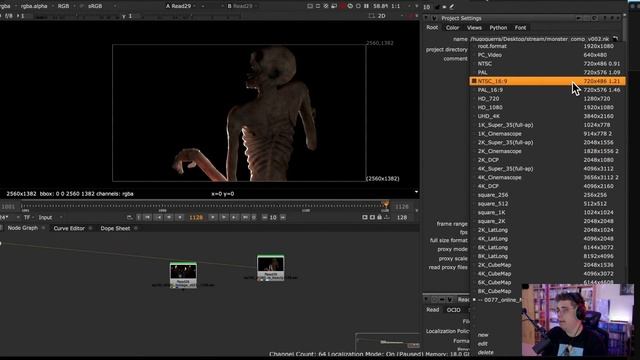Click the current frame field 1128
The height and width of the screenshot is (360, 640).
click(196, 218)
